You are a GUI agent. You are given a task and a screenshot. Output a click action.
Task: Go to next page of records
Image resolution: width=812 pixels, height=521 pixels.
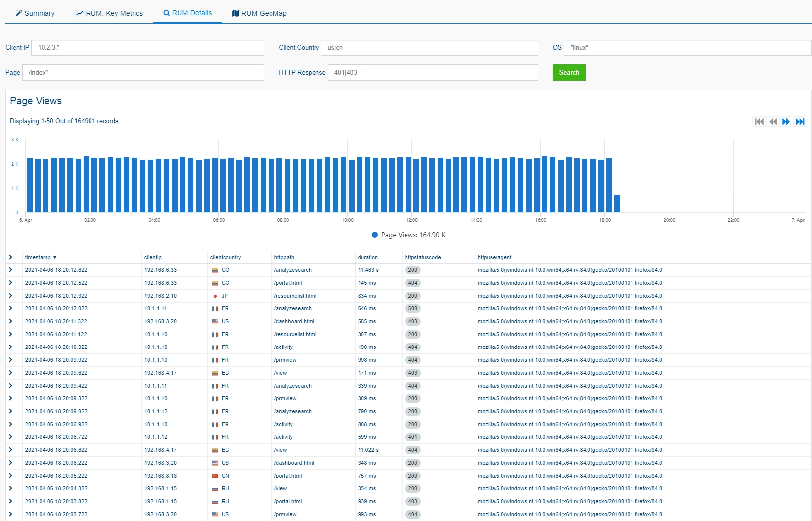[786, 122]
